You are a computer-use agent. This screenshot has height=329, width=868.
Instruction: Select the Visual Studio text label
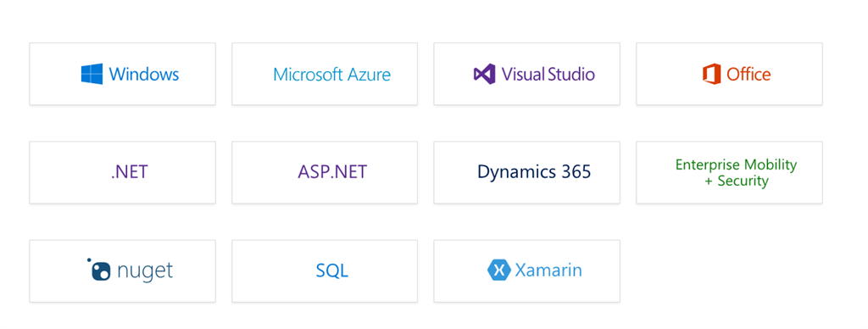548,75
